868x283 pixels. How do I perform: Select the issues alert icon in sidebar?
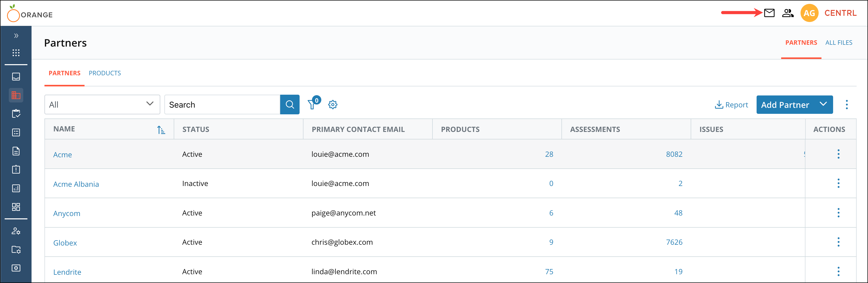(x=16, y=170)
